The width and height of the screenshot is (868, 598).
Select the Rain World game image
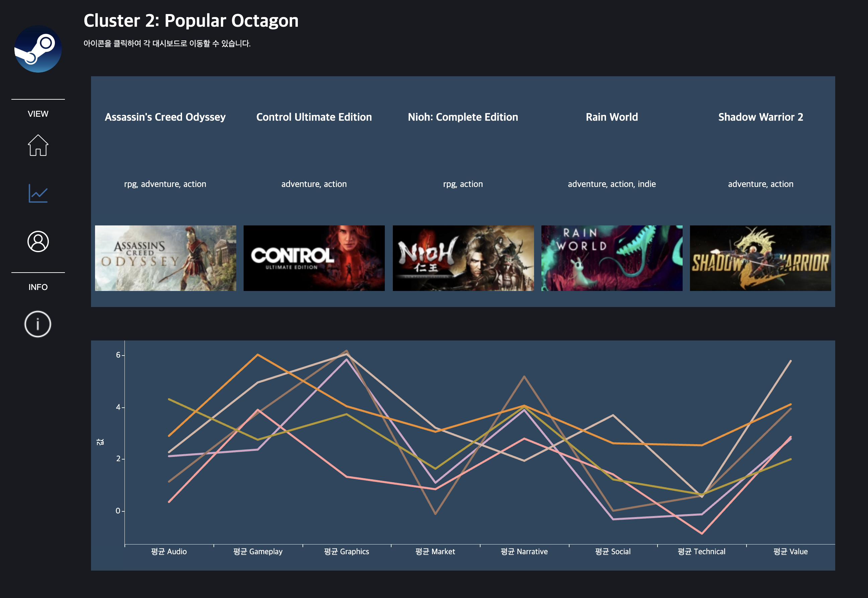(612, 258)
